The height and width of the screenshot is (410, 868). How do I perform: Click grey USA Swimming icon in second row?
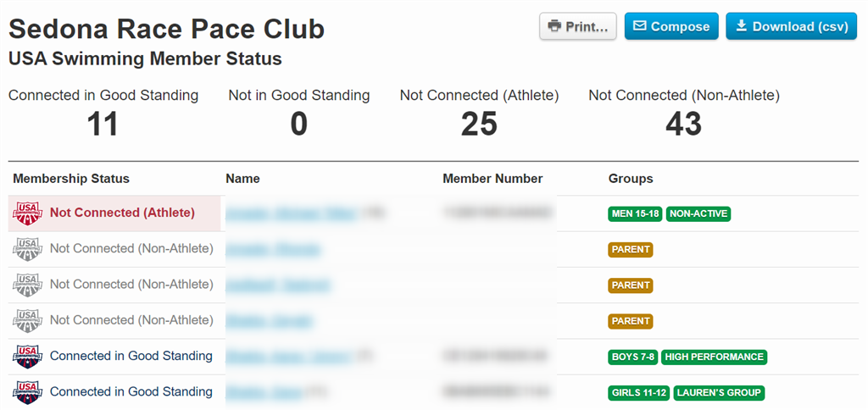coord(27,249)
